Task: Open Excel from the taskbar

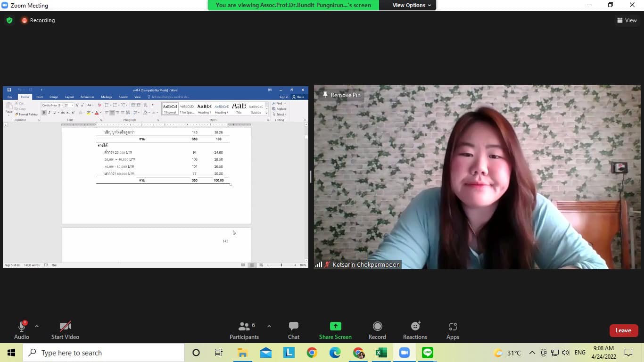Action: (381, 353)
